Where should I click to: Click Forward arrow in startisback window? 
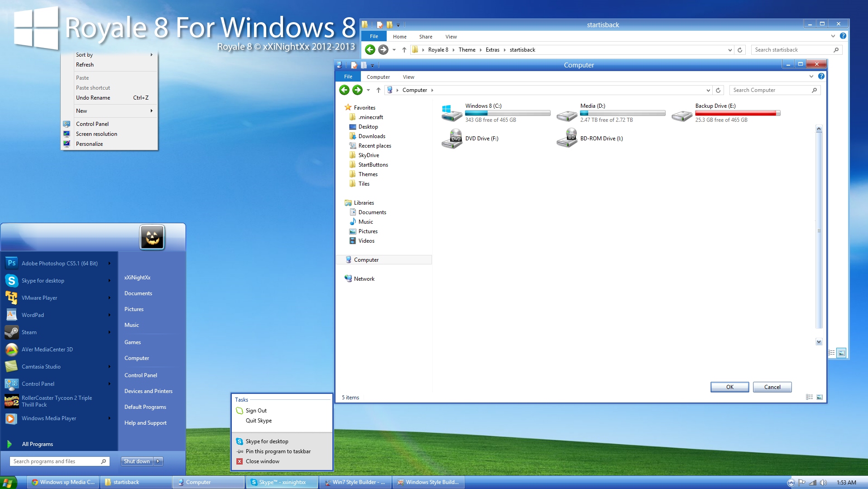(x=383, y=50)
